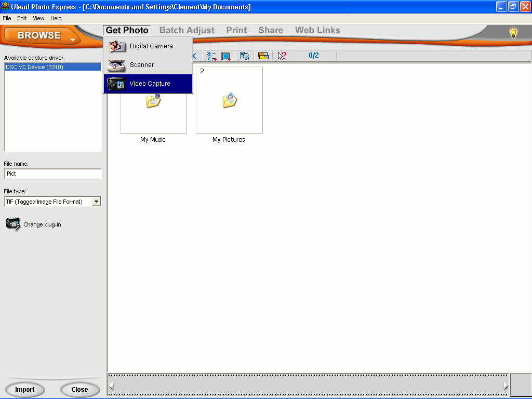532x399 pixels.
Task: Click the lightbulb tips icon
Action: (514, 33)
